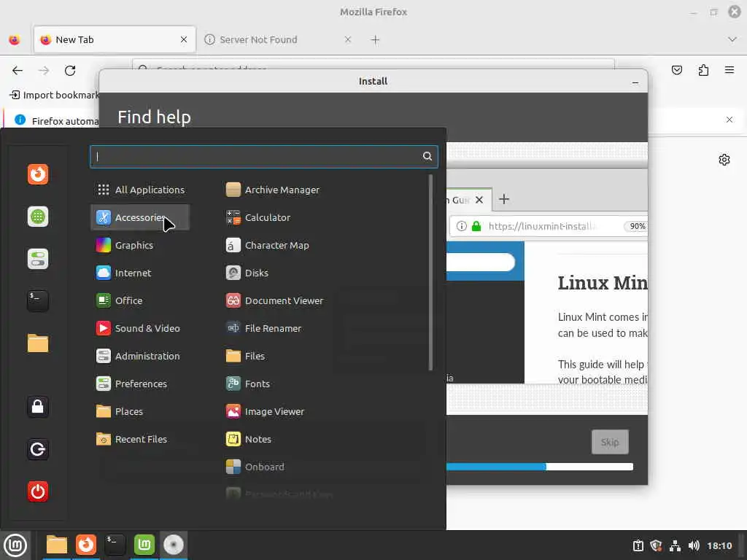Go back in Firefox
747x560 pixels.
18,71
